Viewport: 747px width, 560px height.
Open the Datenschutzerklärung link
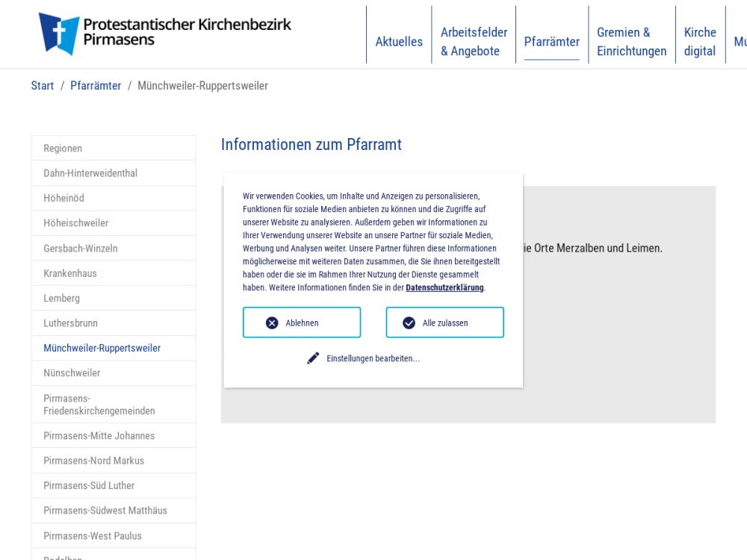[x=444, y=287]
